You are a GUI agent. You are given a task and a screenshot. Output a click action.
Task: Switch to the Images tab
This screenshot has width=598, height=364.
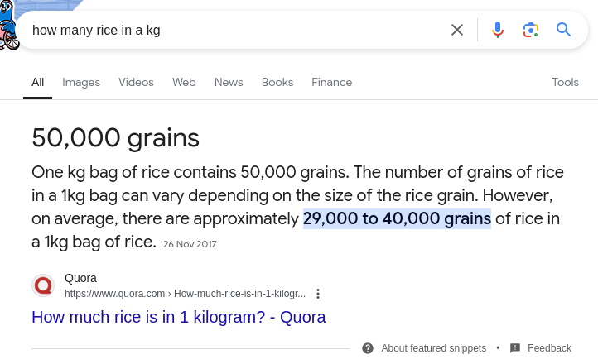tap(81, 82)
